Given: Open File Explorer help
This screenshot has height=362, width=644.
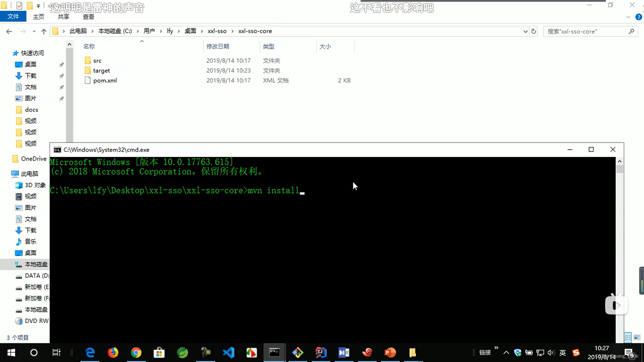Looking at the screenshot, I should tap(638, 17).
